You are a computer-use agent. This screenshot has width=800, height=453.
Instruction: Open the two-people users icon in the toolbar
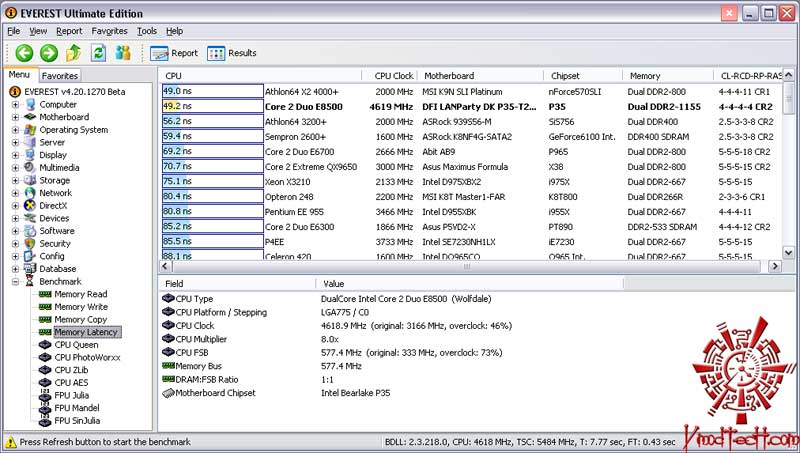(123, 53)
